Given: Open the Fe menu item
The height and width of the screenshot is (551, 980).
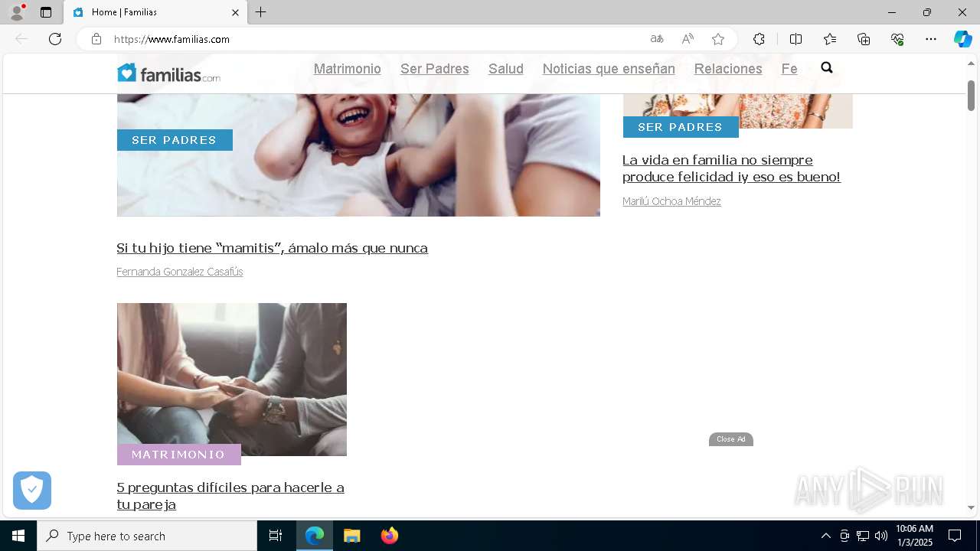Looking at the screenshot, I should pos(789,69).
